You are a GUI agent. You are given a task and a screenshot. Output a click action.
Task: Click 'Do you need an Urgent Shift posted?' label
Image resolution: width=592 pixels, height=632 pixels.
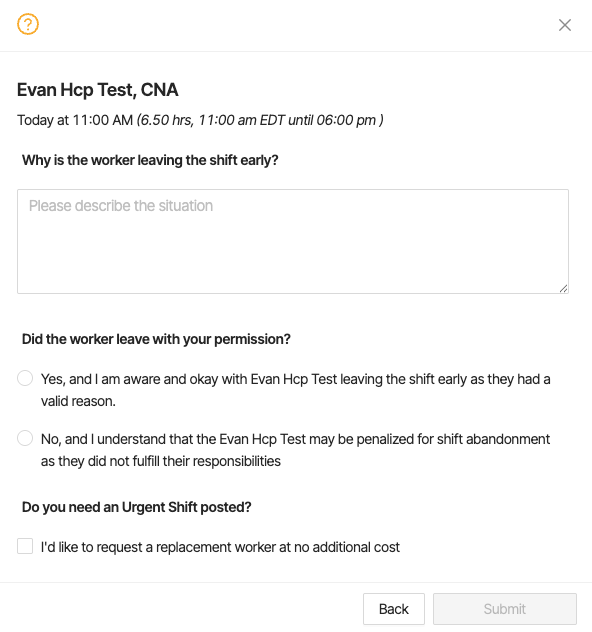click(x=137, y=507)
